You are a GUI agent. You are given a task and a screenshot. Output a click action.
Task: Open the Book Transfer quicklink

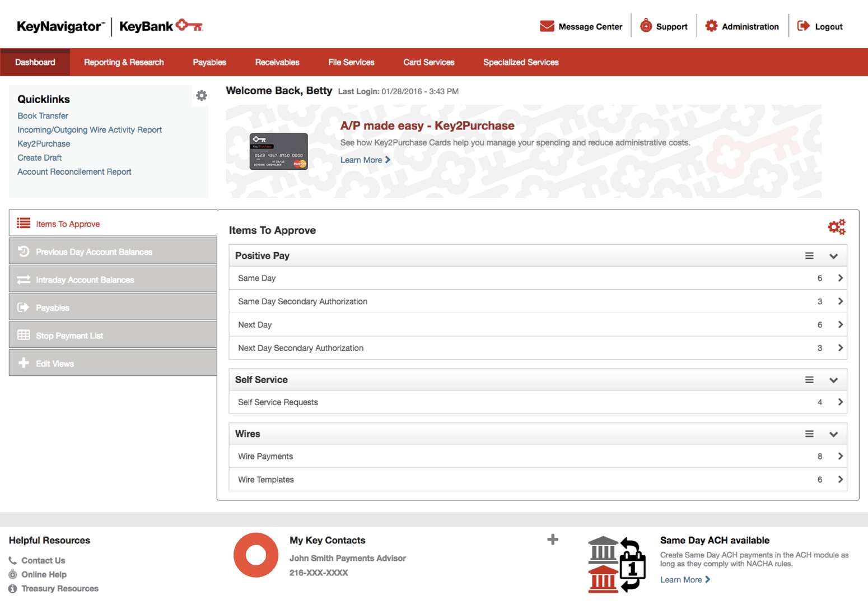[x=43, y=115]
